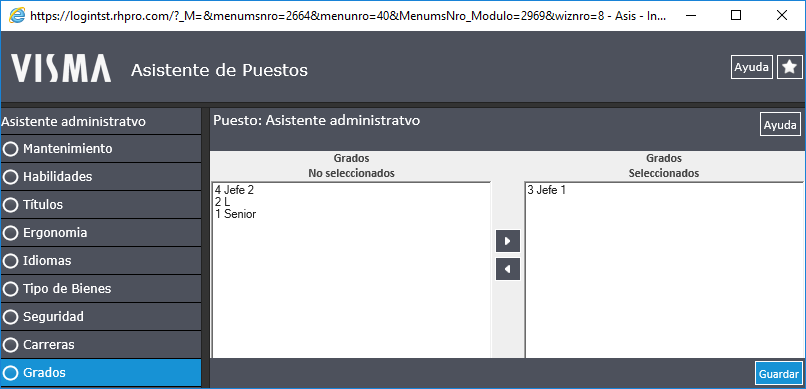Select Habilidades radio circle
The height and width of the screenshot is (389, 806).
tap(10, 177)
